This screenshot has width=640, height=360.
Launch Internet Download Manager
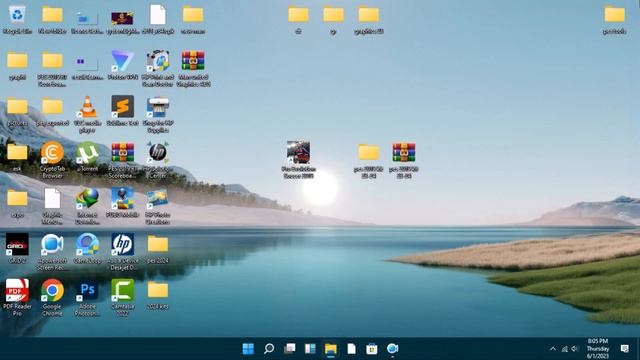pyautogui.click(x=87, y=198)
